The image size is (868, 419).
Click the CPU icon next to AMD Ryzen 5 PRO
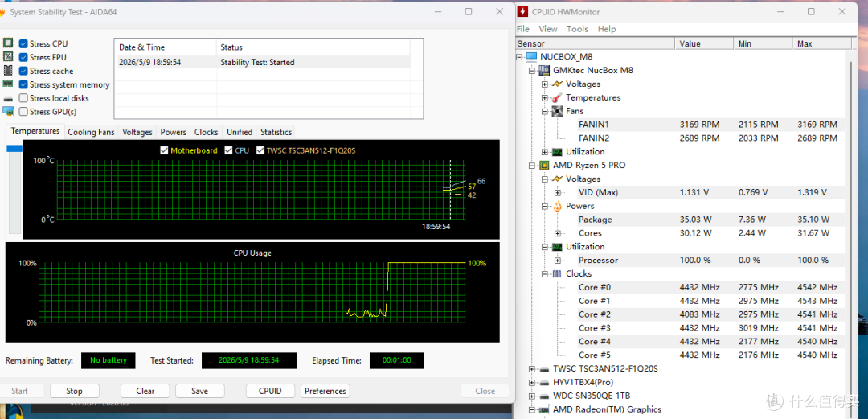click(545, 165)
